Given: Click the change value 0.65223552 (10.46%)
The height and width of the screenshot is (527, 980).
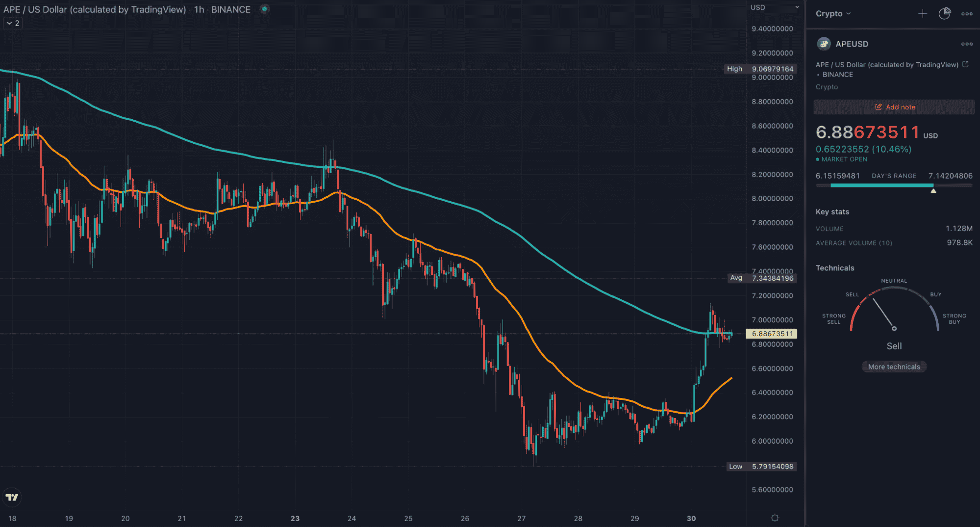Looking at the screenshot, I should tap(863, 149).
